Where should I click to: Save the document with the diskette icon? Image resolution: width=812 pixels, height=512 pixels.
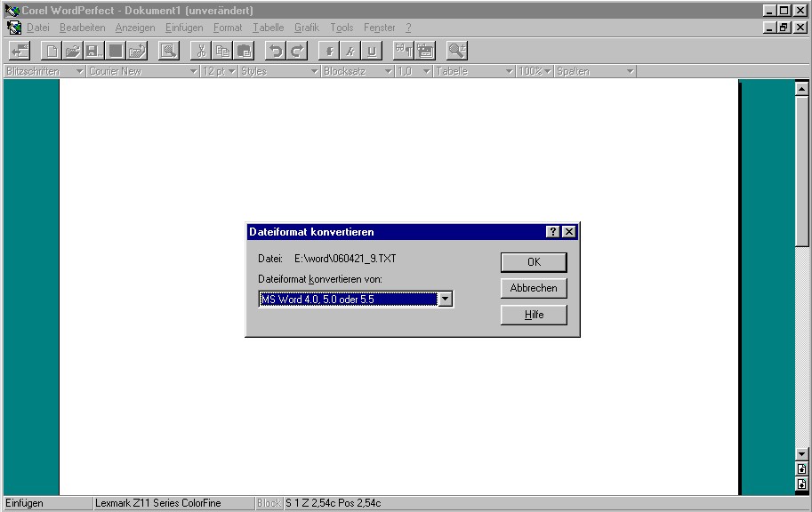click(x=93, y=51)
